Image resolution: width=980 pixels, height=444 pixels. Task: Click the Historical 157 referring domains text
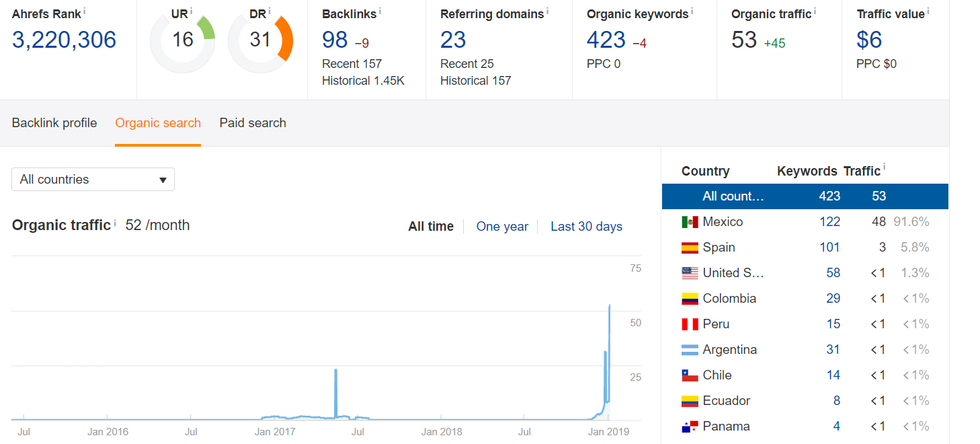pos(476,81)
